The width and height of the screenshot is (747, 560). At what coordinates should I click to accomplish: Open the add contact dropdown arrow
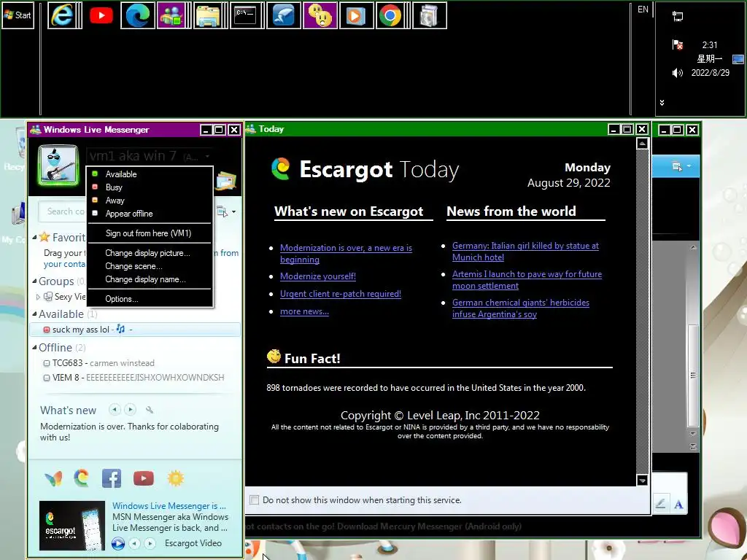pos(233,212)
